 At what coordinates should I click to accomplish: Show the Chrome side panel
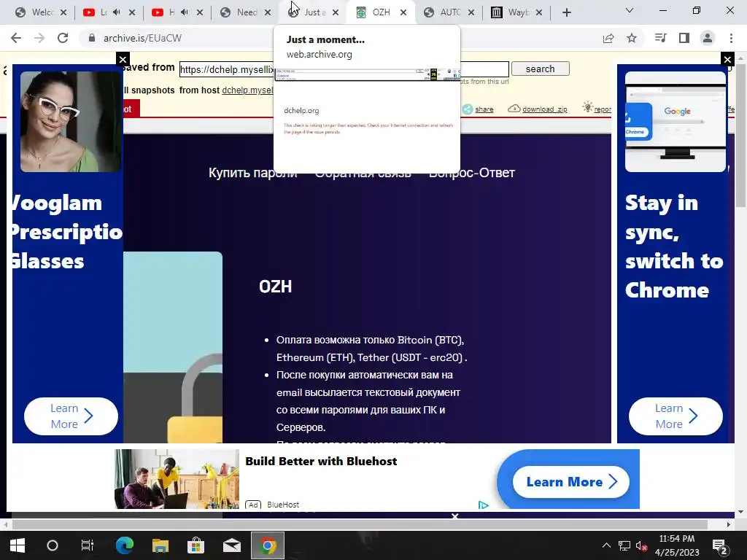(x=684, y=38)
